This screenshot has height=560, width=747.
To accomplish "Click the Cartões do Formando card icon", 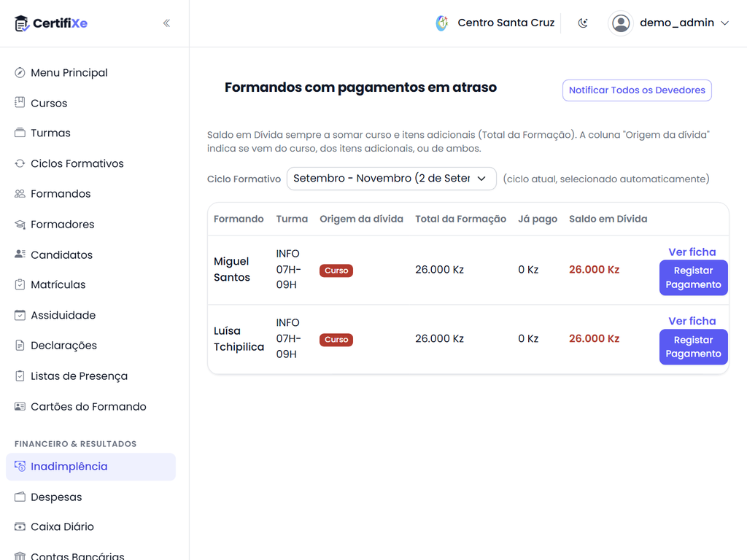I will point(20,406).
